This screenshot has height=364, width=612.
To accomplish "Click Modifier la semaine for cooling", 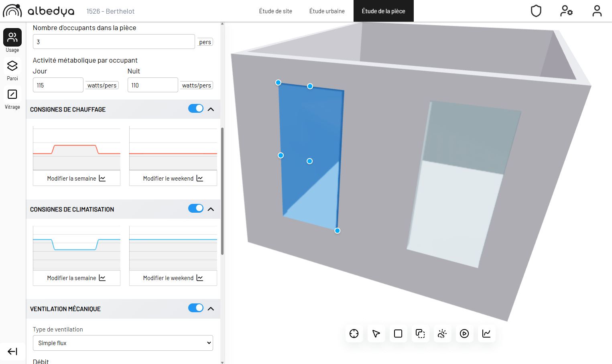I will (77, 278).
